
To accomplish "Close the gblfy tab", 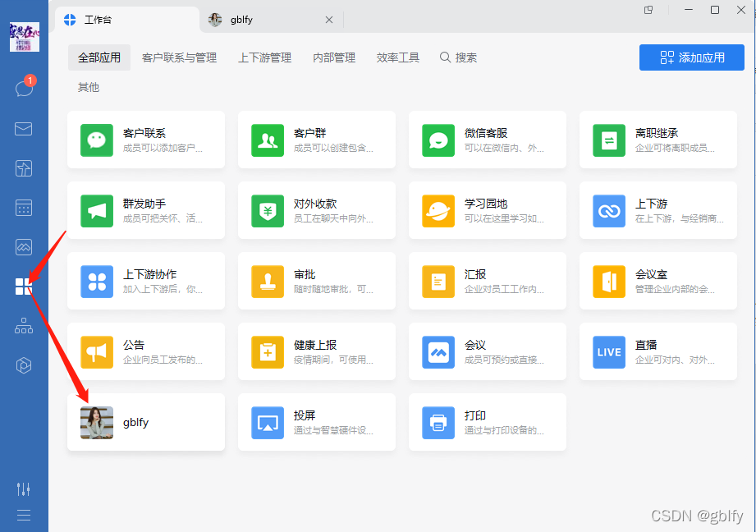I will coord(329,20).
